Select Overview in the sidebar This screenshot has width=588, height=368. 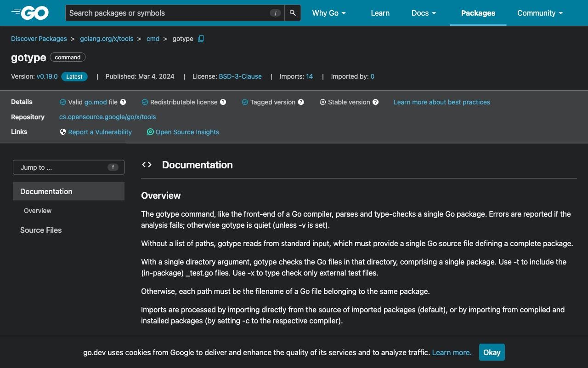click(38, 211)
